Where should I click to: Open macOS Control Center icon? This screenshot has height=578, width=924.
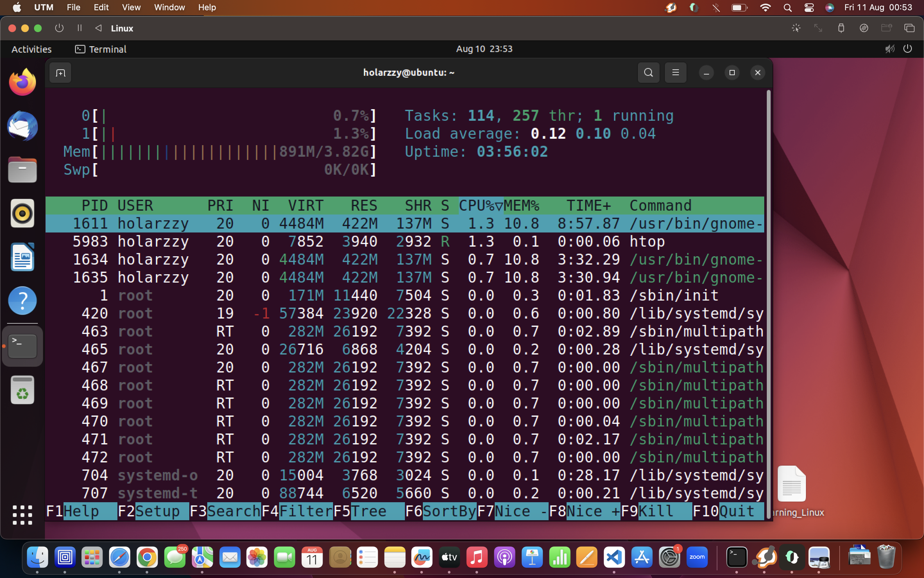(x=809, y=7)
